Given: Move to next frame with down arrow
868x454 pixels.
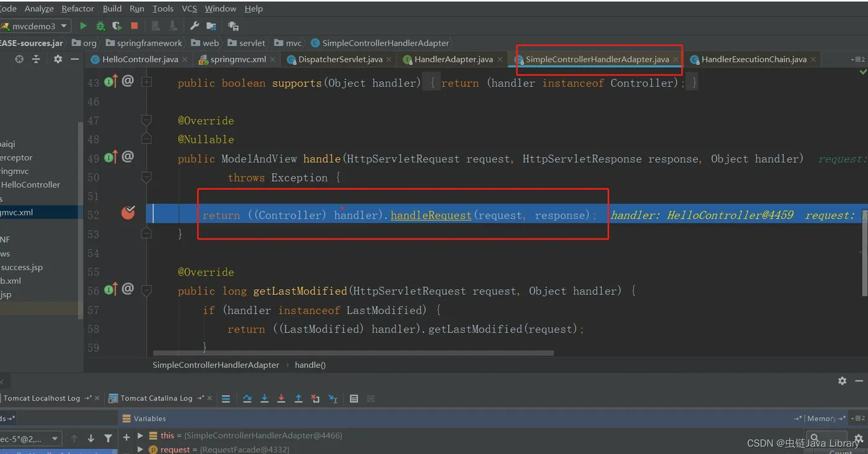Looking at the screenshot, I should [91, 439].
